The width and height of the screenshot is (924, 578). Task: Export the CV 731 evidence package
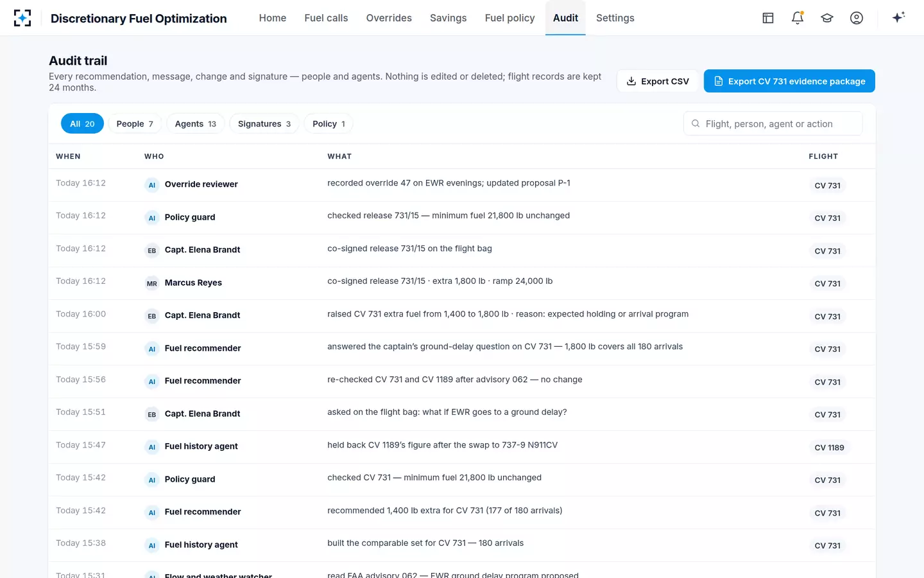tap(789, 81)
